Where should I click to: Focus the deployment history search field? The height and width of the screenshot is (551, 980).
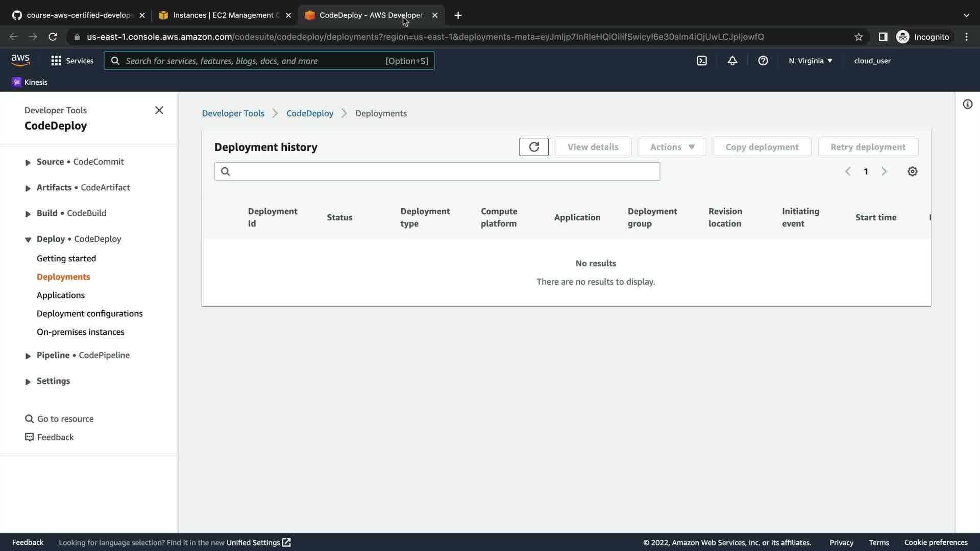(444, 171)
